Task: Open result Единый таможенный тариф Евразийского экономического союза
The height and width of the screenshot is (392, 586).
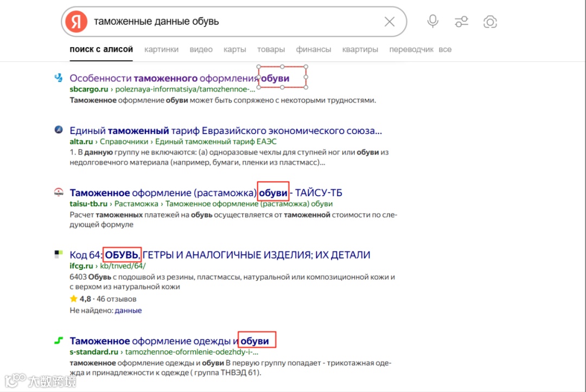Action: pyautogui.click(x=226, y=131)
